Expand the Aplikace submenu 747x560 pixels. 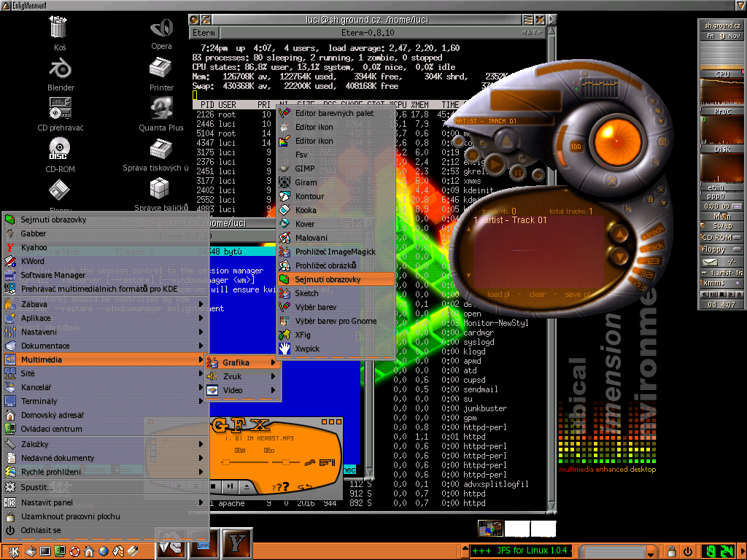[x=106, y=318]
